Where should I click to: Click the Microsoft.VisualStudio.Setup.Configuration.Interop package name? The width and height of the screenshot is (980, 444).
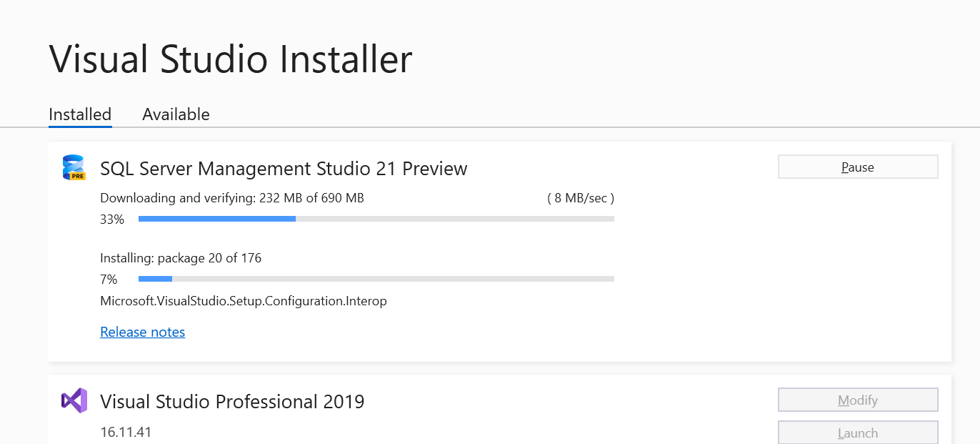pyautogui.click(x=244, y=301)
